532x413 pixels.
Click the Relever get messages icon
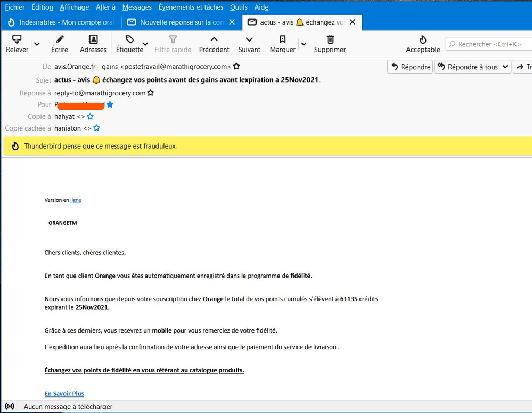17,39
